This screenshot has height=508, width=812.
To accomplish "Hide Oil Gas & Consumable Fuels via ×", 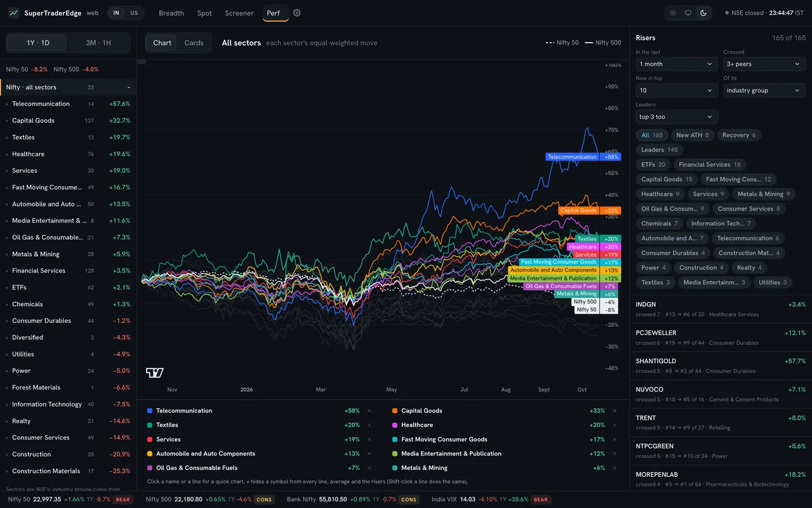I will coord(369,468).
